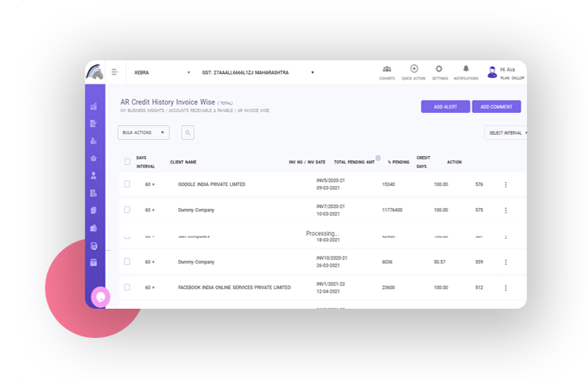The height and width of the screenshot is (381, 588).
Task: Select the Facebook India row checkbox
Action: pyautogui.click(x=128, y=287)
